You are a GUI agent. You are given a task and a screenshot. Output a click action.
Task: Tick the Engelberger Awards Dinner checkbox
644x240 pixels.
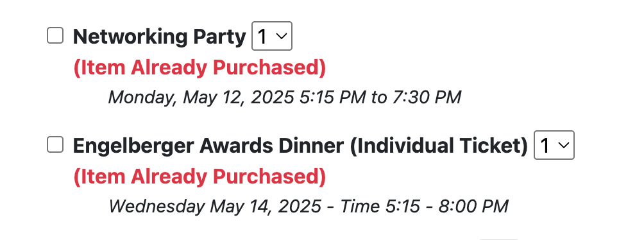(x=55, y=144)
